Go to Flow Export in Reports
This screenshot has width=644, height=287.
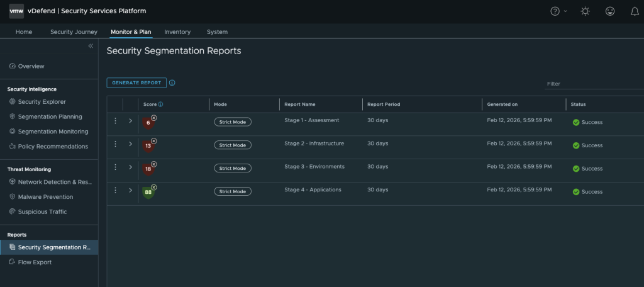35,262
